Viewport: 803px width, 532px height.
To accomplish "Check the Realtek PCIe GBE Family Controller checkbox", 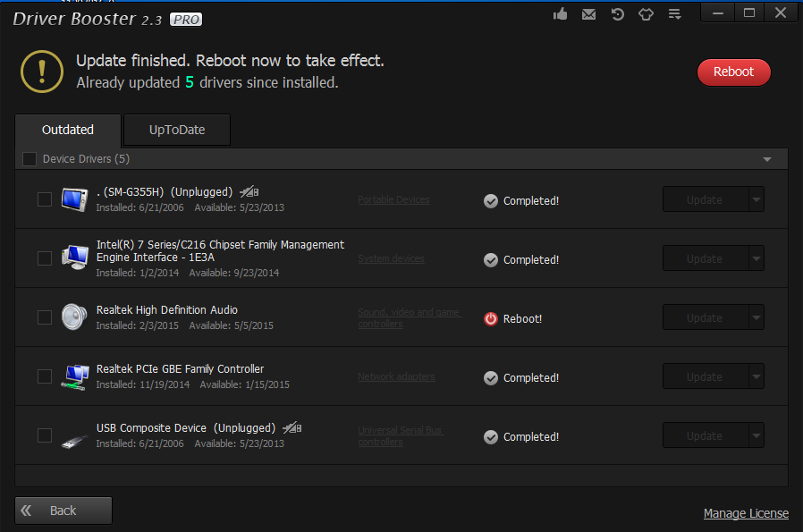I will pyautogui.click(x=45, y=376).
